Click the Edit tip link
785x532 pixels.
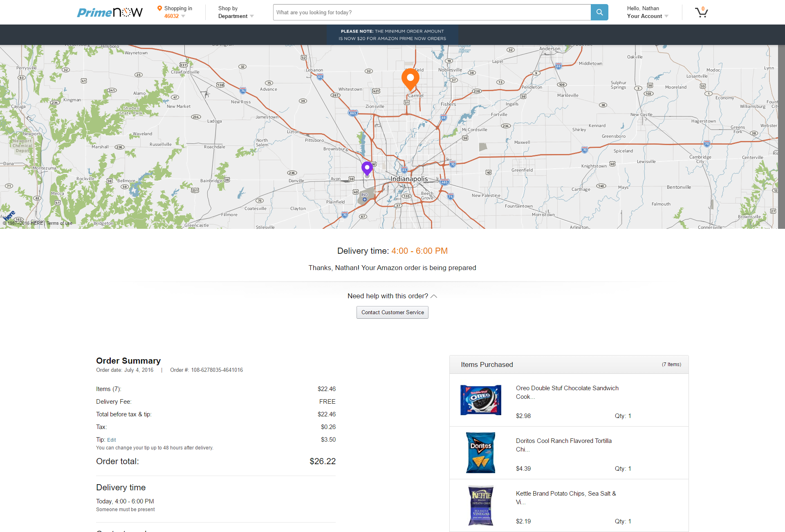pyautogui.click(x=112, y=440)
